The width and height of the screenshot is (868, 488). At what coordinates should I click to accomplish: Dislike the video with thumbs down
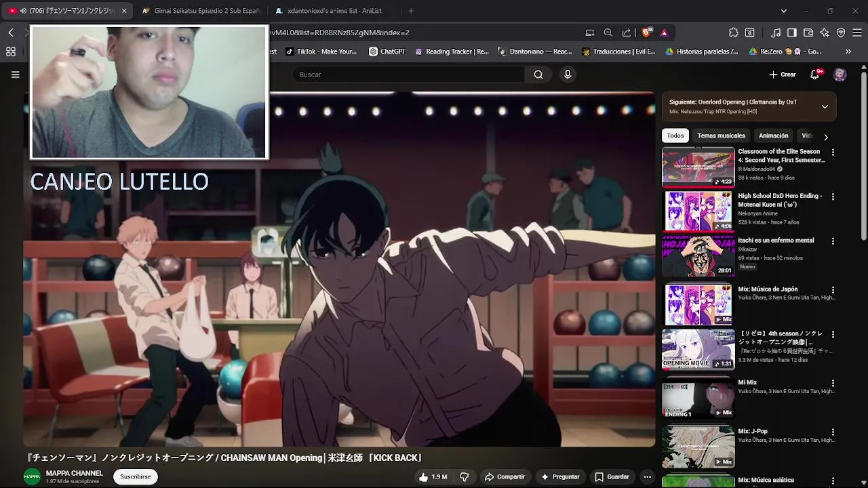[465, 477]
